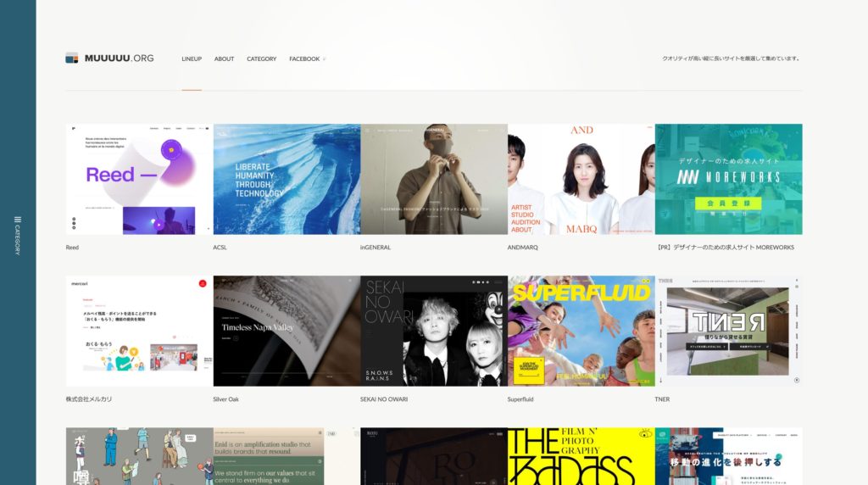This screenshot has width=868, height=485.
Task: Open the Silver Oak title link
Action: [x=225, y=399]
